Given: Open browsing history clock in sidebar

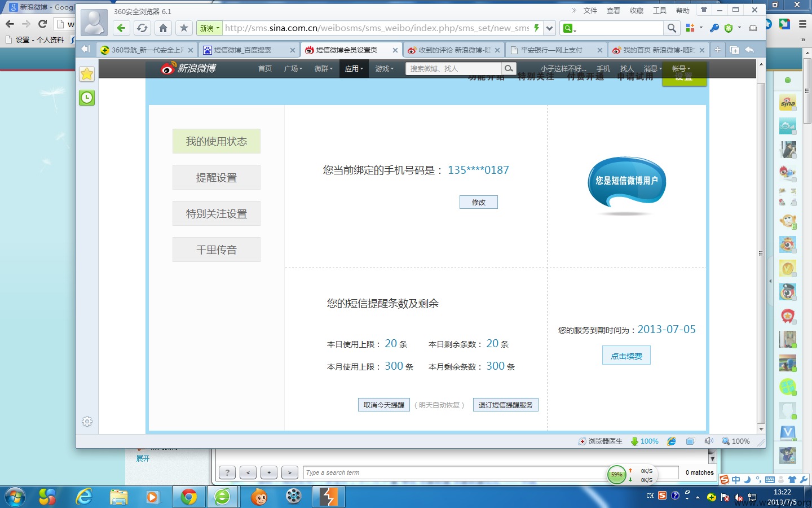Looking at the screenshot, I should [87, 98].
